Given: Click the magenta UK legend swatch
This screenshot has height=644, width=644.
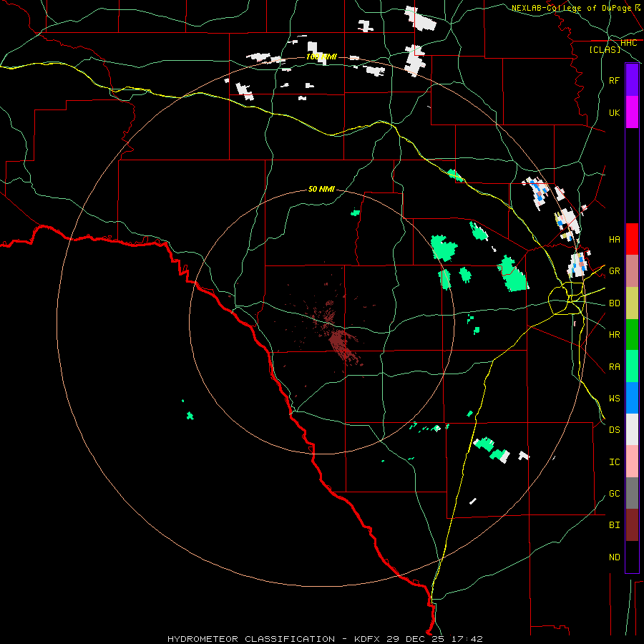Looking at the screenshot, I should coord(632,112).
